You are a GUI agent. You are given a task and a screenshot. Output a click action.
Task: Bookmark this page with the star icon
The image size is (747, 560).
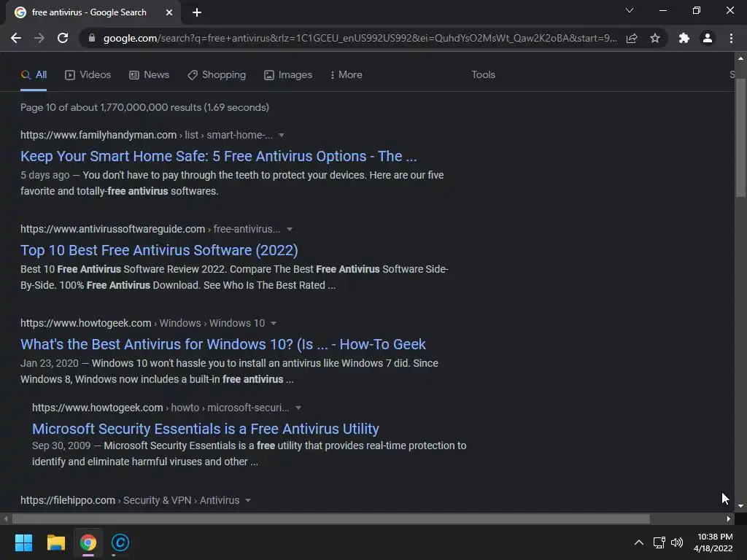(655, 38)
